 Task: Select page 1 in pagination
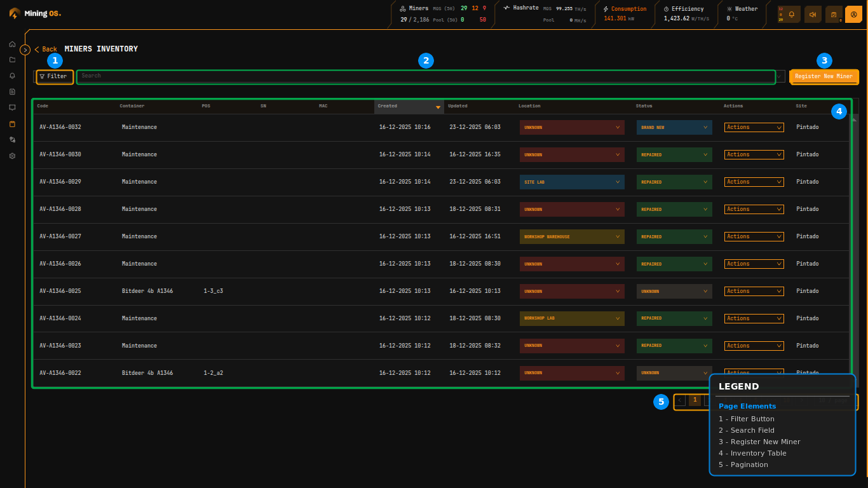695,400
